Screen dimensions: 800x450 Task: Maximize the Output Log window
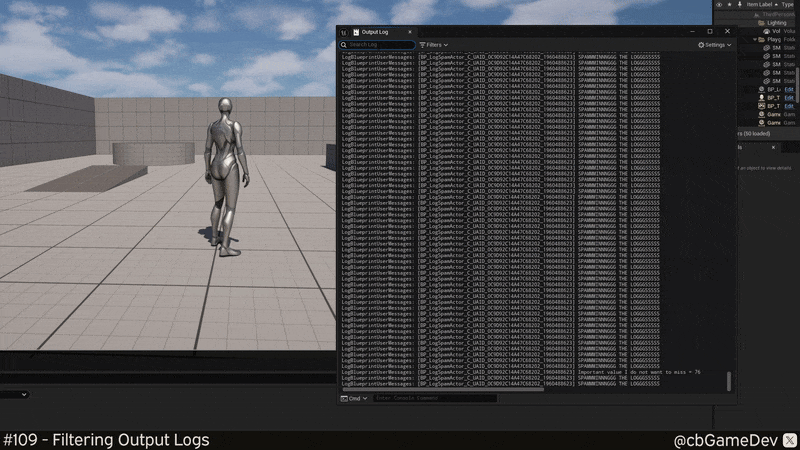[x=710, y=32]
